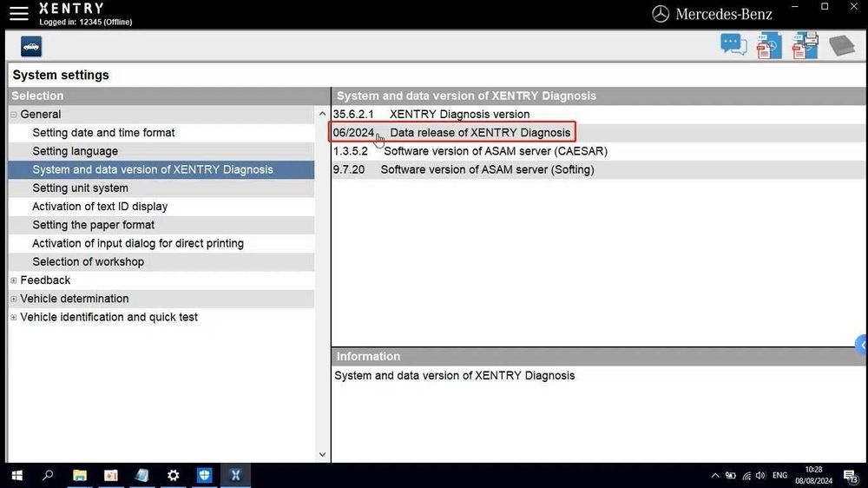868x488 pixels.
Task: Select Setting date and time format
Action: (161, 133)
